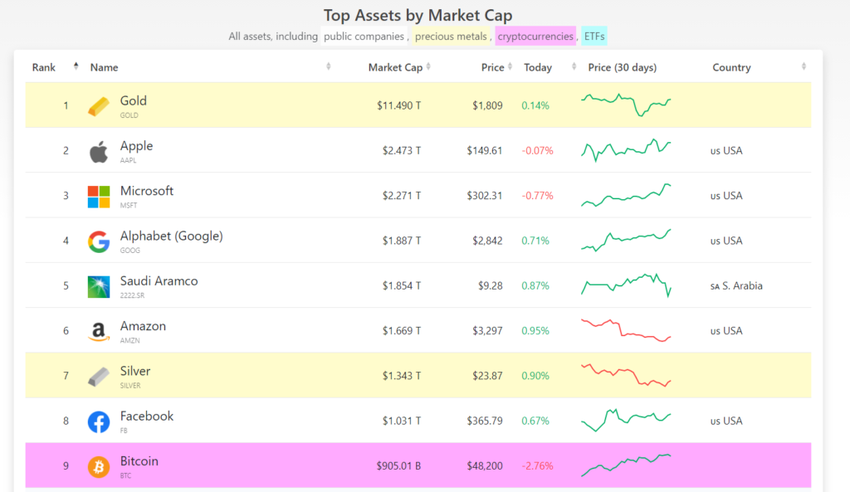Toggle the cryptocurrencies filter tag
Screen dimensions: 850x492
[x=535, y=37]
